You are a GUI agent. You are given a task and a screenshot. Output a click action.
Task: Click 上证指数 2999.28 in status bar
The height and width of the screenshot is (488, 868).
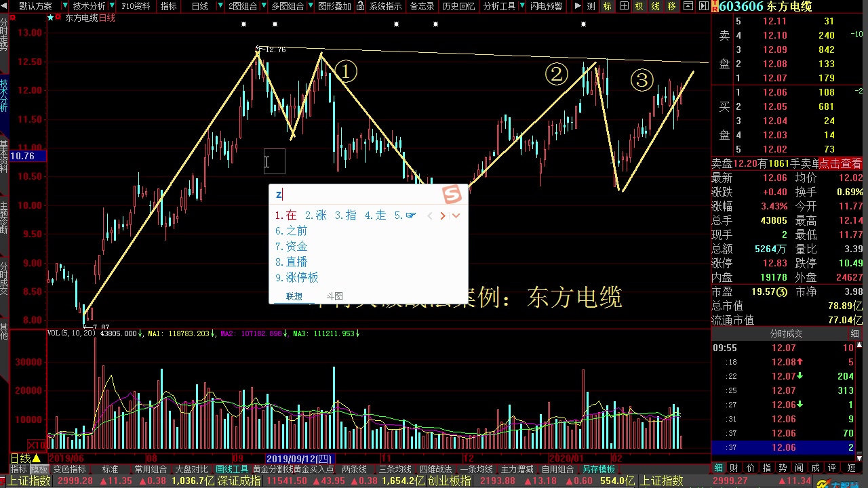point(51,481)
